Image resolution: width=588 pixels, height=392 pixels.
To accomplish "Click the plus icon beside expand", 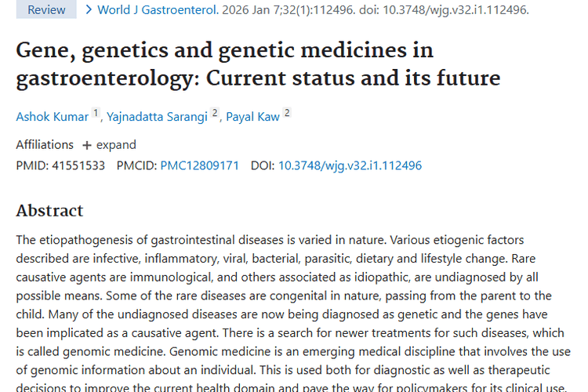I will (87, 145).
